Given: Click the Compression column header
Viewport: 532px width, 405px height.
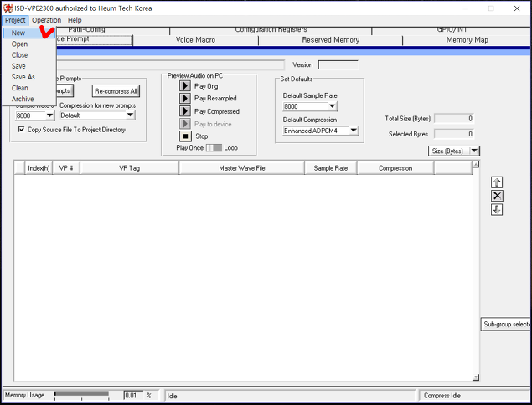Looking at the screenshot, I should click(x=395, y=168).
